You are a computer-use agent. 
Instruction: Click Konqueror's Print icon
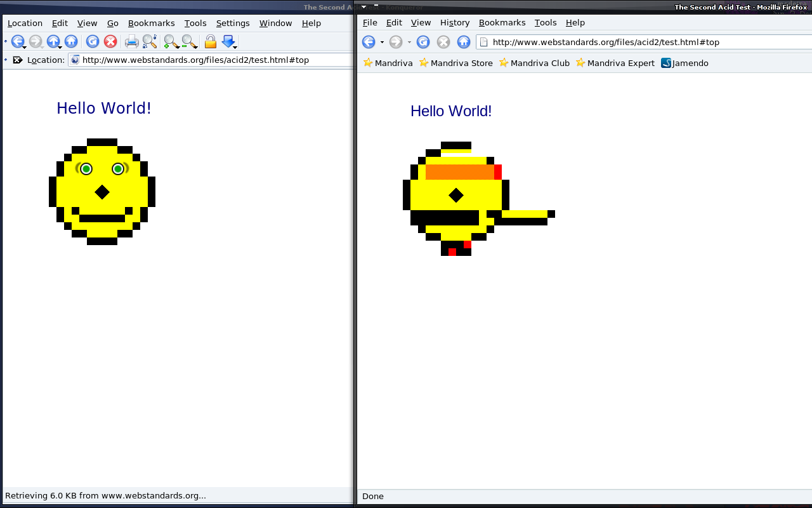point(131,42)
